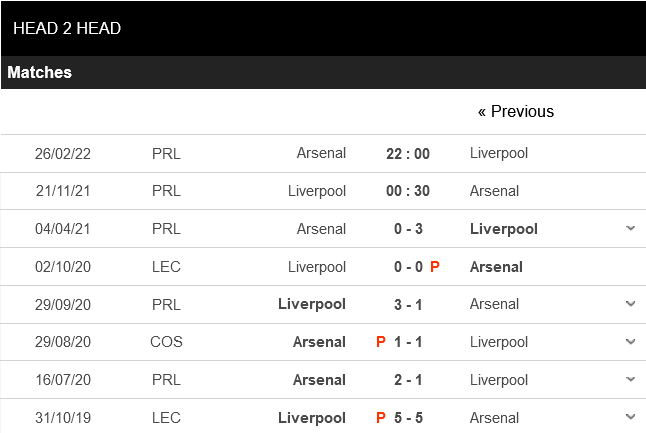
Task: Click the red P penalty icon on 02/10/20
Action: click(x=435, y=267)
